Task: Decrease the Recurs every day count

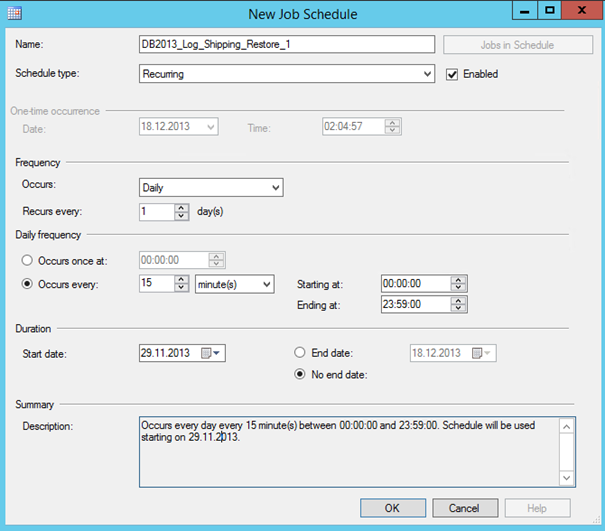Action: pyautogui.click(x=181, y=216)
